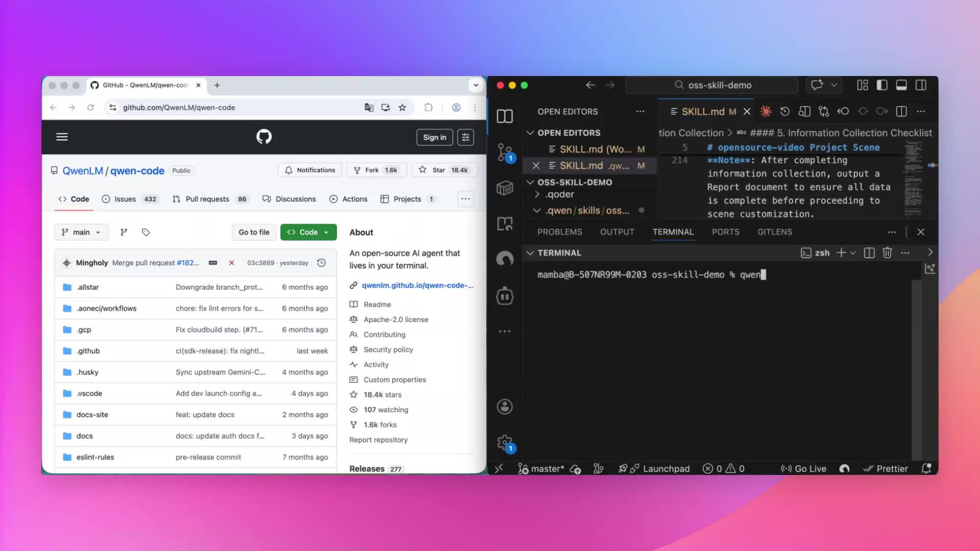Toggle the bottom panel layout button
Viewport: 980px width, 551px height.
901,85
